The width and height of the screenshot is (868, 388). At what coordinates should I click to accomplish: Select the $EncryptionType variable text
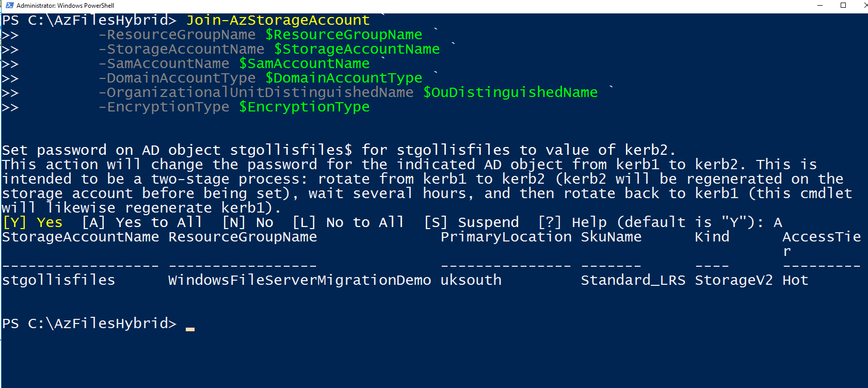(305, 107)
